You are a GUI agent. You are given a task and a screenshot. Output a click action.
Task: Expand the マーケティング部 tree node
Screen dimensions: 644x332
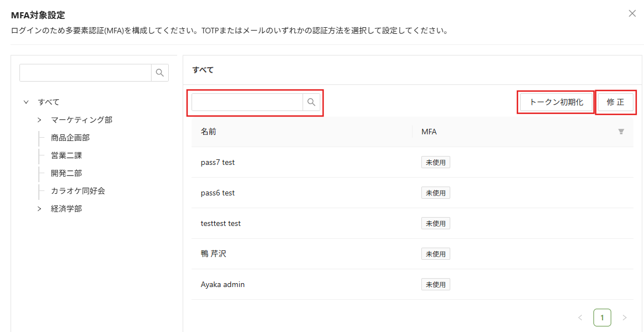click(39, 120)
